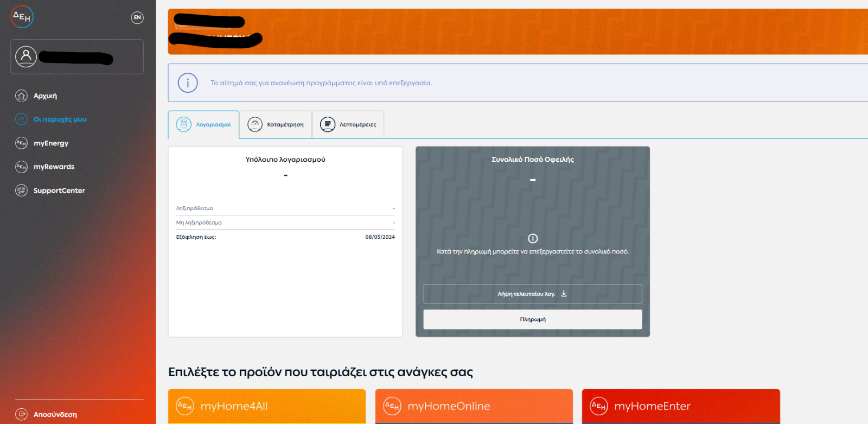Screen dimensions: 868x424
Task: Click the 08/05/2024 due date
Action: click(x=380, y=237)
